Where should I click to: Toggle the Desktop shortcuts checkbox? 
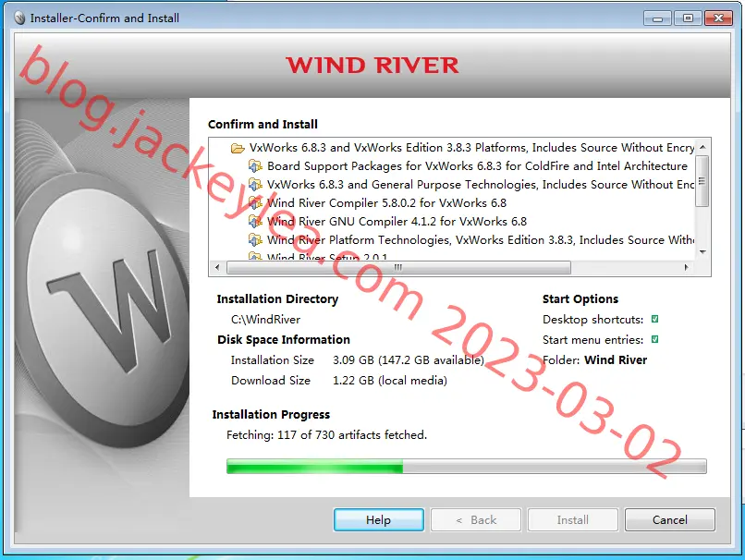click(x=654, y=319)
